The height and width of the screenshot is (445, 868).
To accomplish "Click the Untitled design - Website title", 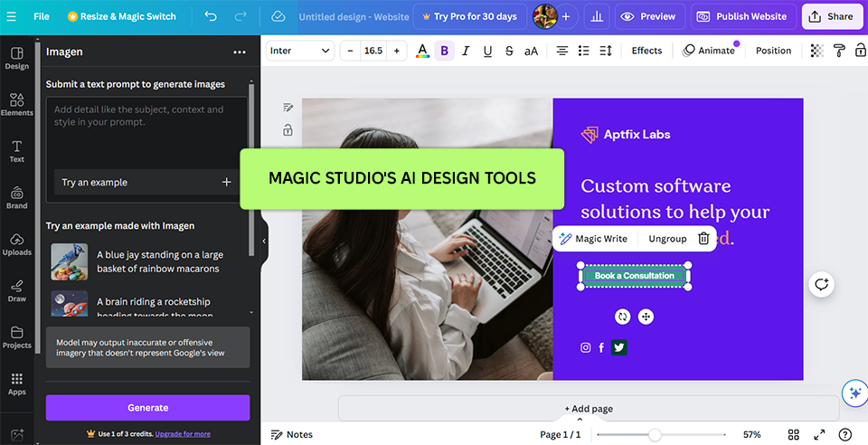I will [x=354, y=17].
